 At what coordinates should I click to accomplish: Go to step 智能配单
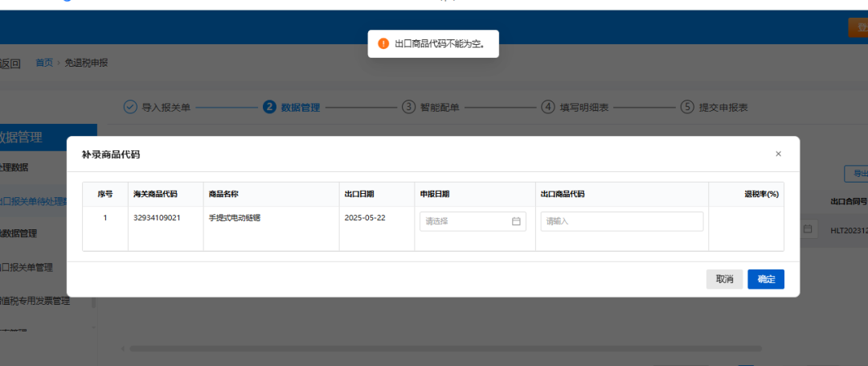coord(431,107)
